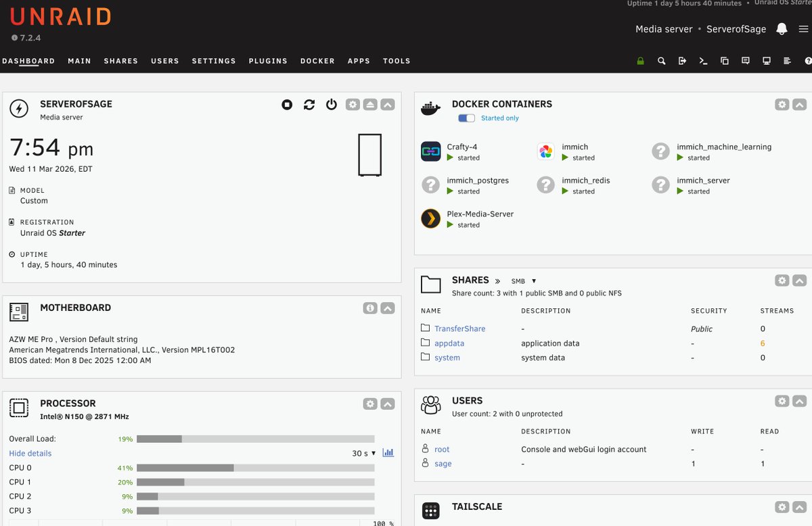This screenshot has width=812, height=526.
Task: Click the immich_postgres question mark icon
Action: tap(431, 185)
